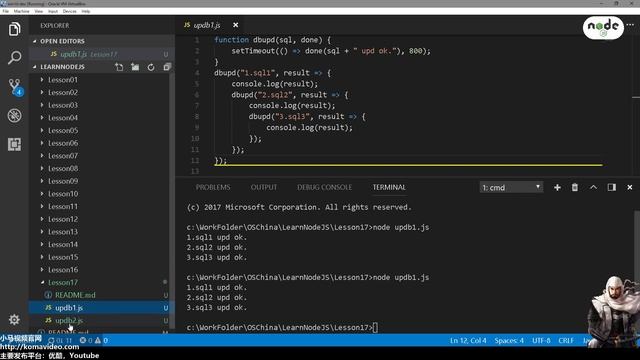Collapse the Lesson17 folder

pyautogui.click(x=100, y=282)
